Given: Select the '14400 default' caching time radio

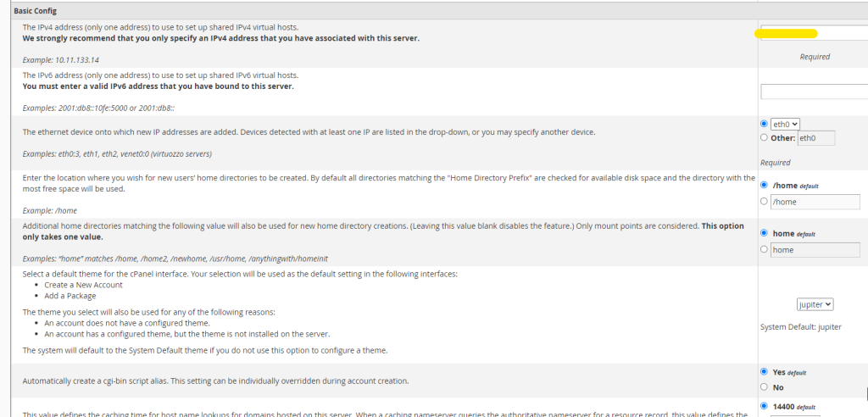Looking at the screenshot, I should 765,406.
